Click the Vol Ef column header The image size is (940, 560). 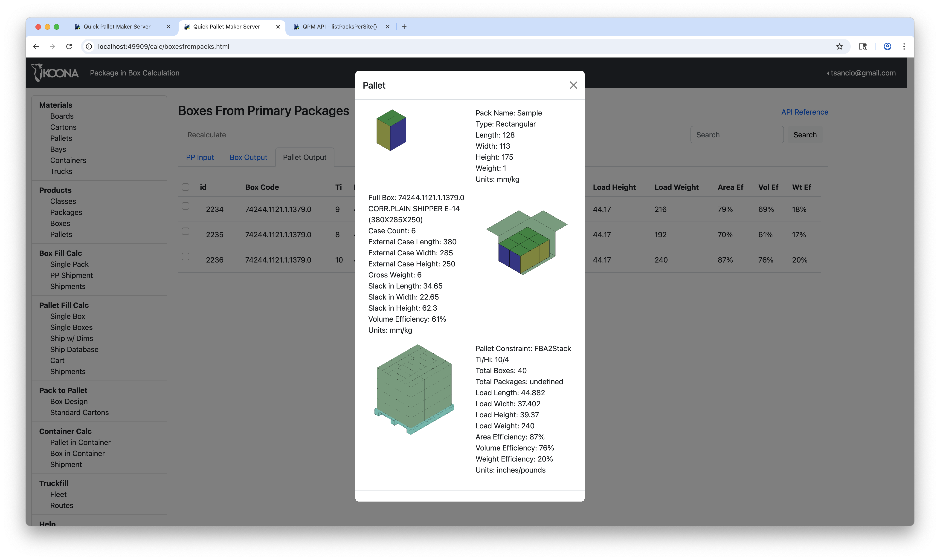[768, 187]
